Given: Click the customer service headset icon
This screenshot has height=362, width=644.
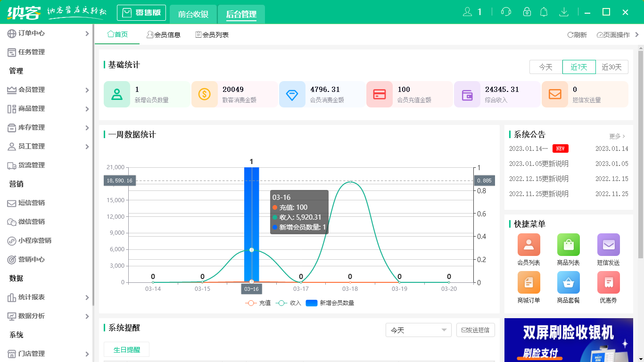Looking at the screenshot, I should click(506, 12).
